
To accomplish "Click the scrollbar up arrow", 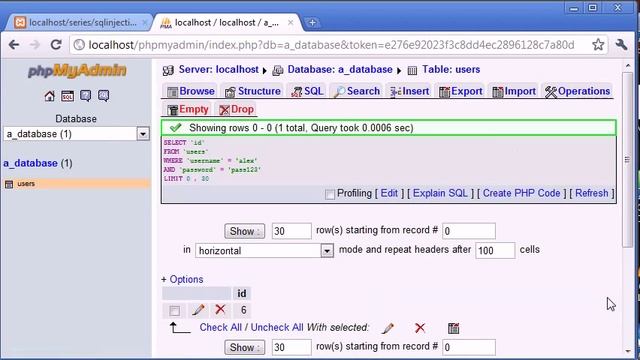I will click(x=627, y=65).
